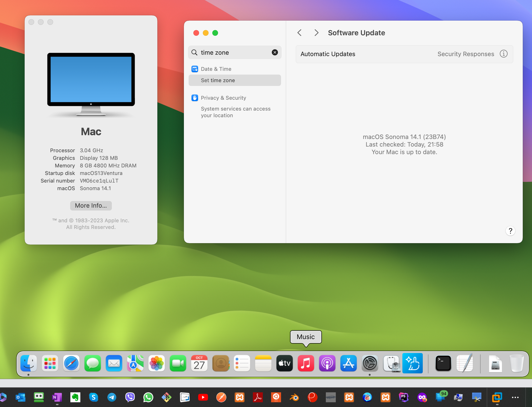Click serial number VM06ce1qLulT

[x=99, y=181]
